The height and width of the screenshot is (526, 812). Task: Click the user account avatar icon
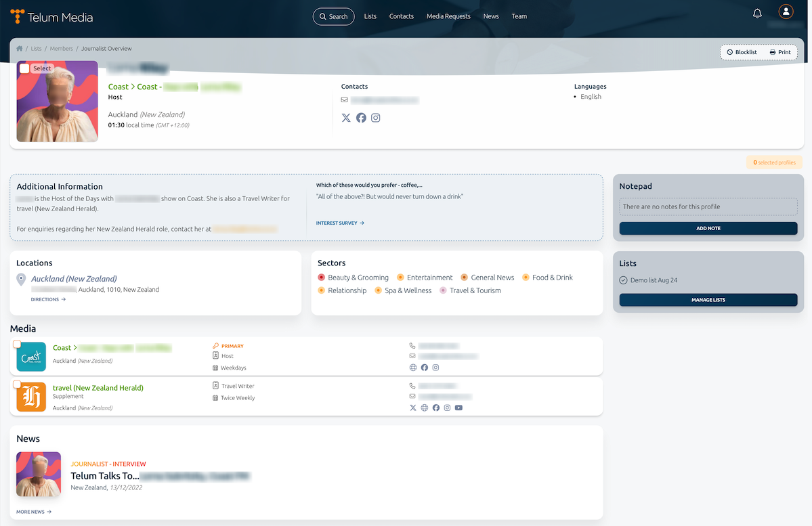(786, 12)
